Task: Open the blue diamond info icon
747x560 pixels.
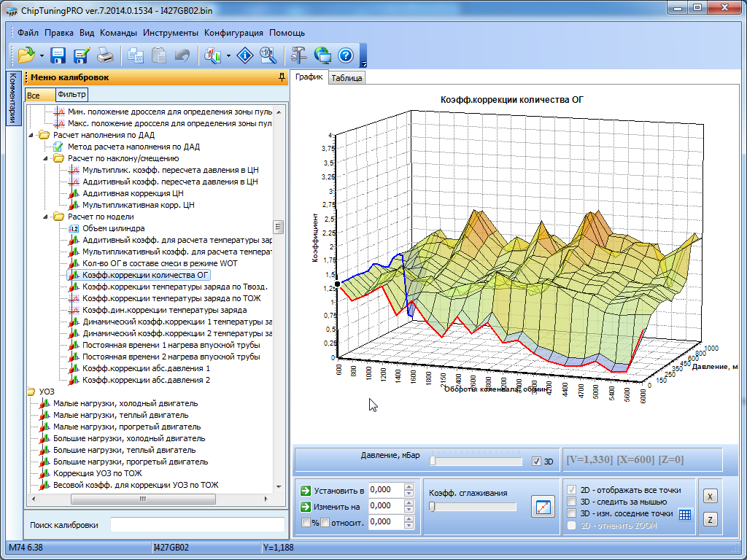Action: click(x=247, y=55)
